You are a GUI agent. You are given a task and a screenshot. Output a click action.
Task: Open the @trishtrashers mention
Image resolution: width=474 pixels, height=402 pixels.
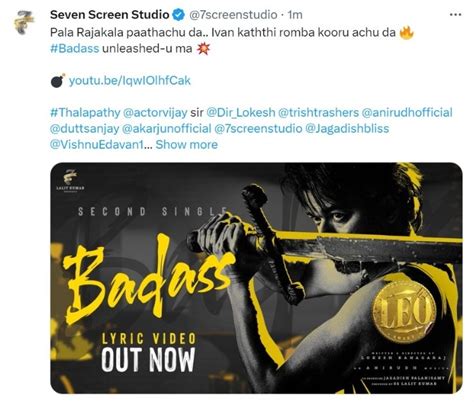[x=318, y=112]
